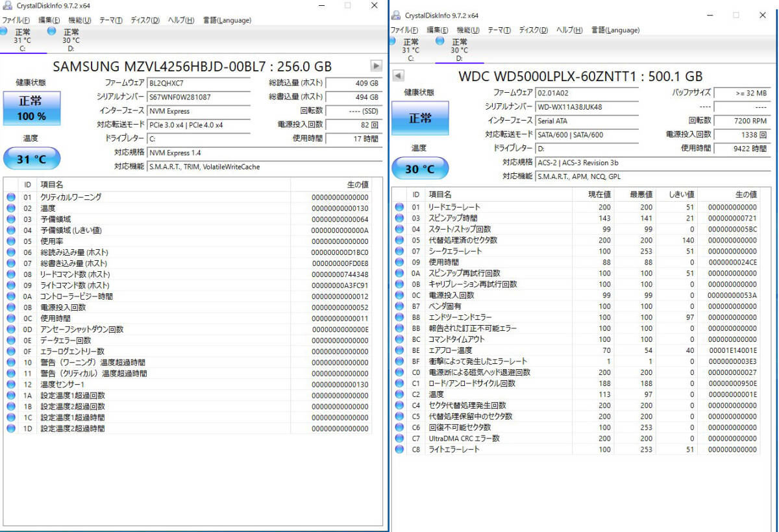
Task: Click status icon for クリティカルワーニング row
Action: [x=11, y=197]
